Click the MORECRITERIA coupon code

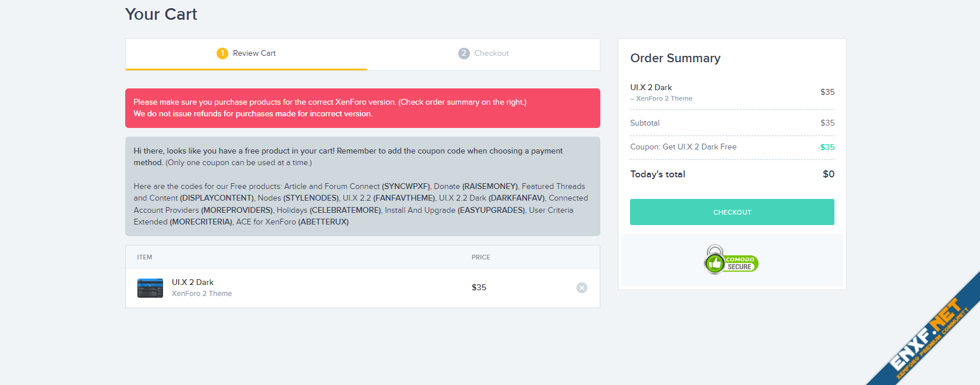tap(201, 222)
